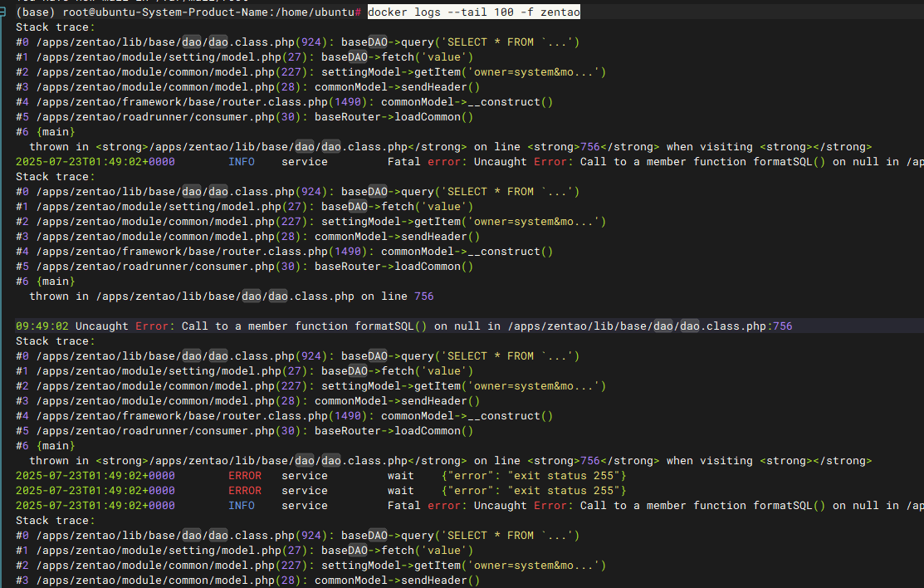
Task: Click the "09:49:02" timestamp before Uncaught Error
Action: (x=42, y=326)
